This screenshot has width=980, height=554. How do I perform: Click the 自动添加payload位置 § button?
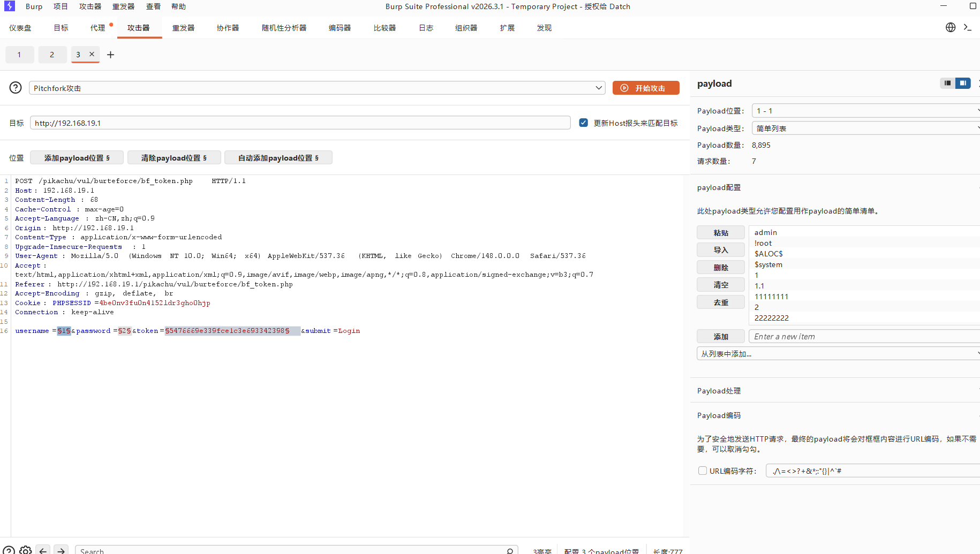278,158
